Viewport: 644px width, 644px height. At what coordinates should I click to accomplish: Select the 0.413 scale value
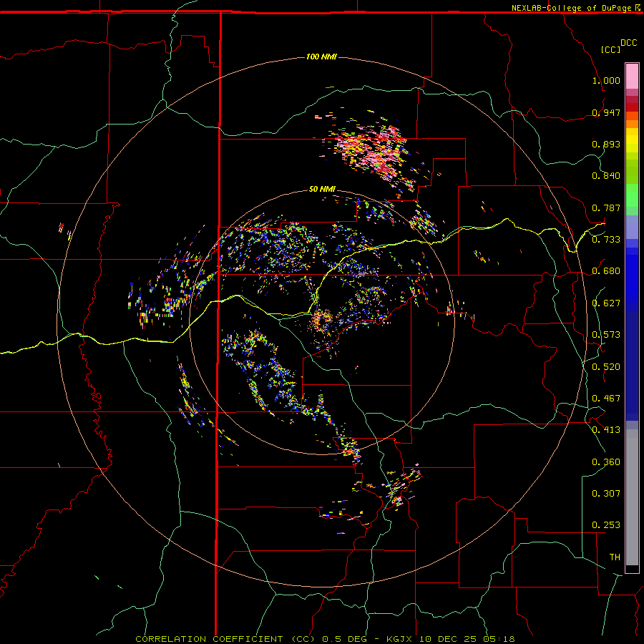click(x=606, y=430)
